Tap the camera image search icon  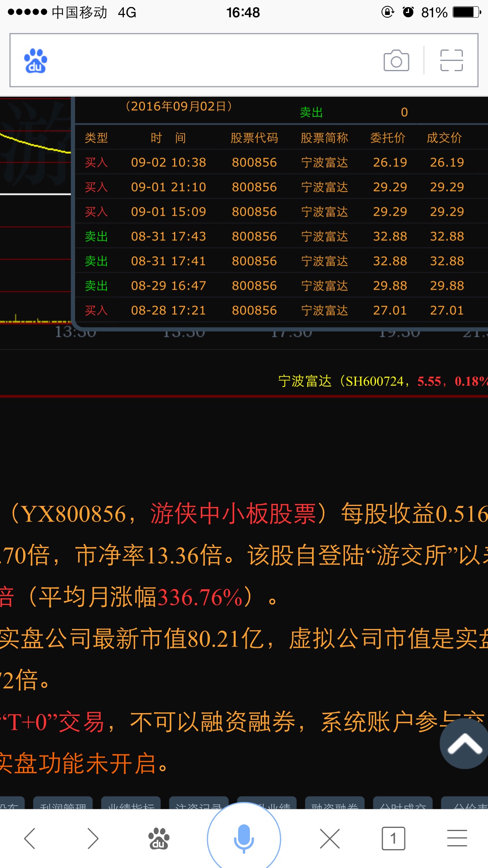(x=396, y=61)
